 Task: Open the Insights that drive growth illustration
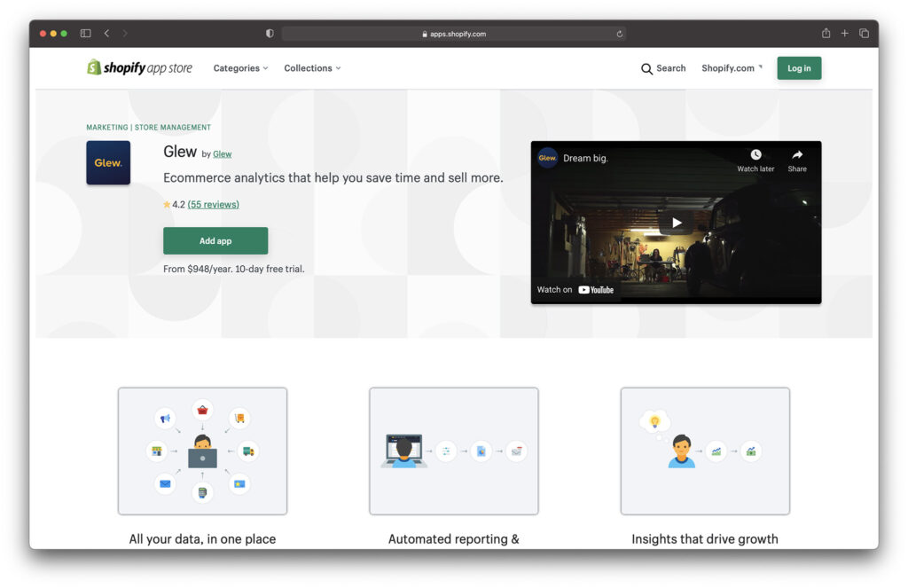tap(705, 451)
